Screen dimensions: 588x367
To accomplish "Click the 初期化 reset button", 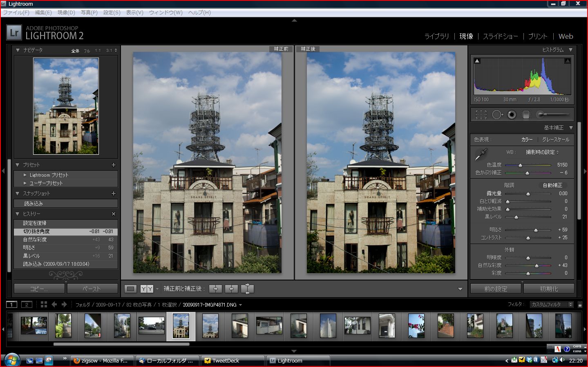I will click(x=548, y=289).
